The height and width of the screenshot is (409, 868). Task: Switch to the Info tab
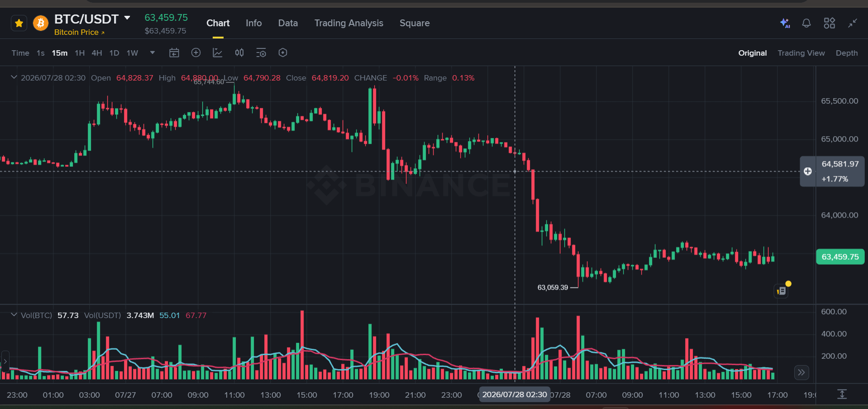(254, 23)
